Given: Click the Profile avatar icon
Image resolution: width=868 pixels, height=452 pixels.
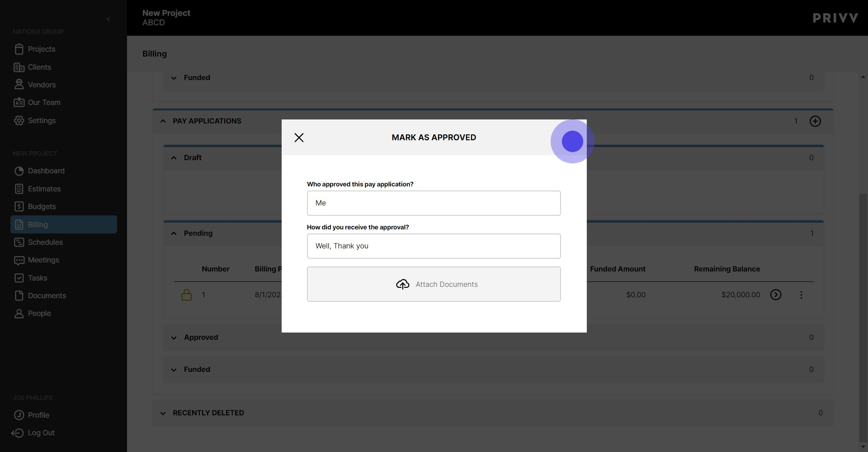Looking at the screenshot, I should coord(19,415).
